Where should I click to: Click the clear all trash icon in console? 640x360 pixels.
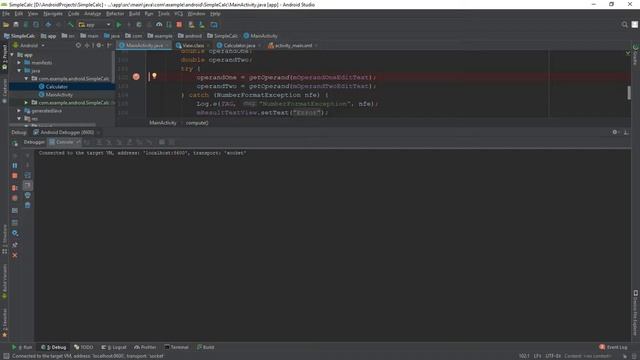point(27,205)
